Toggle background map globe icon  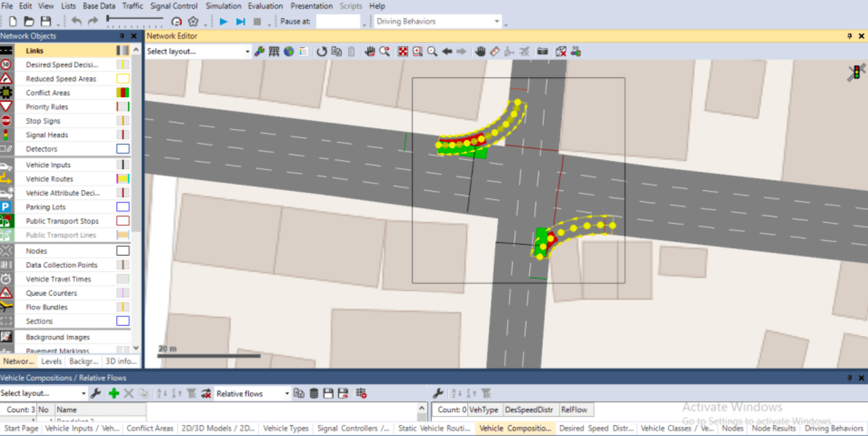289,52
